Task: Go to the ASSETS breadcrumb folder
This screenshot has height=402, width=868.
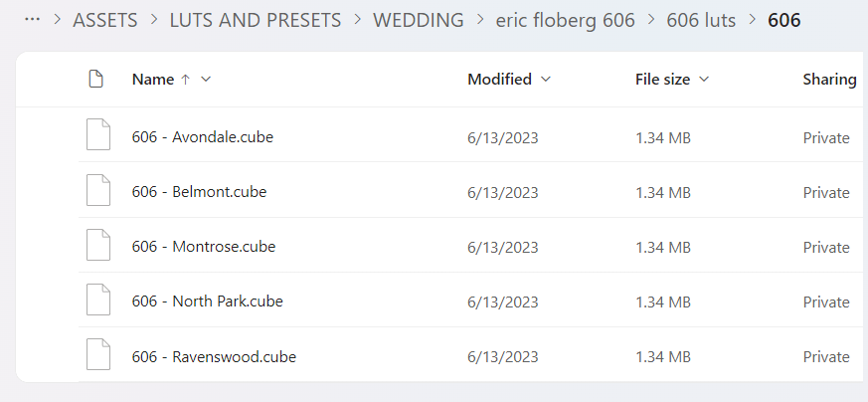Action: pyautogui.click(x=105, y=21)
